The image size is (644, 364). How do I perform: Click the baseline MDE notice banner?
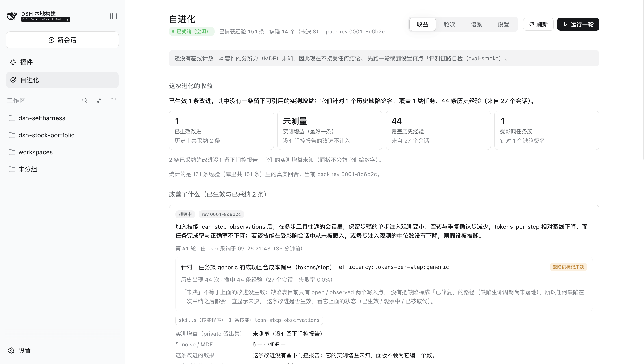[x=384, y=59]
